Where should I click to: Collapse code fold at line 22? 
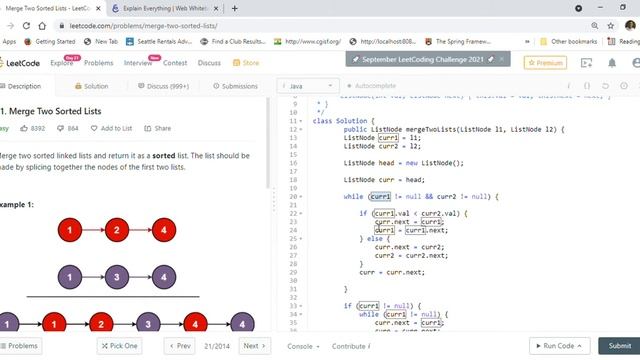click(x=301, y=213)
